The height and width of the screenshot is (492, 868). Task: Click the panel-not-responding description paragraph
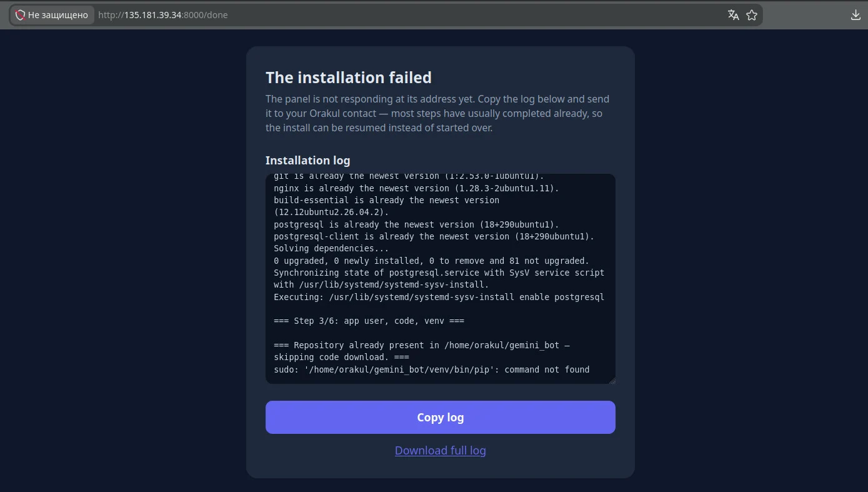pos(437,113)
